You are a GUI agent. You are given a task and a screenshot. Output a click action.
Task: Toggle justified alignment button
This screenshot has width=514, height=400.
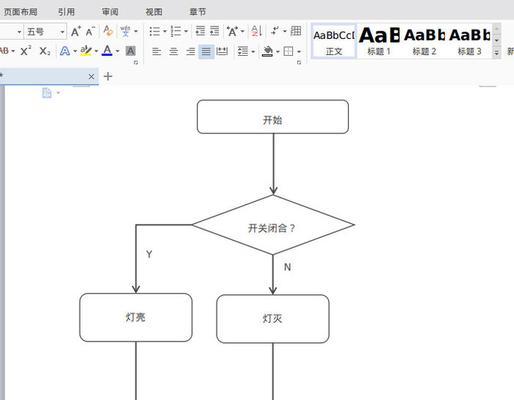tap(206, 51)
